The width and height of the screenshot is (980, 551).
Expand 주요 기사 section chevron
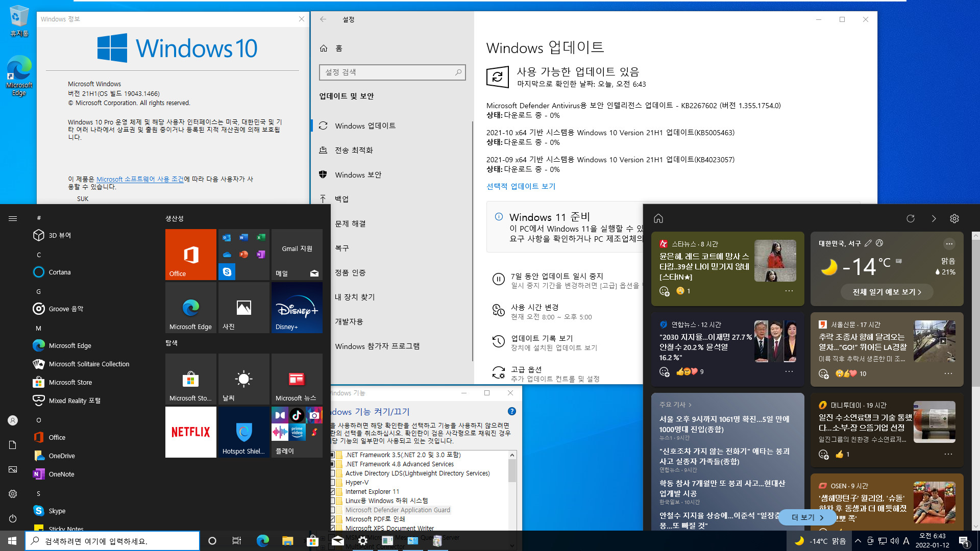click(x=690, y=405)
